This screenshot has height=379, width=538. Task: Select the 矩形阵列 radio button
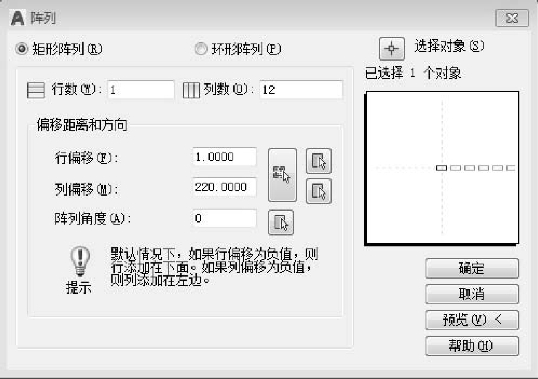click(x=22, y=49)
